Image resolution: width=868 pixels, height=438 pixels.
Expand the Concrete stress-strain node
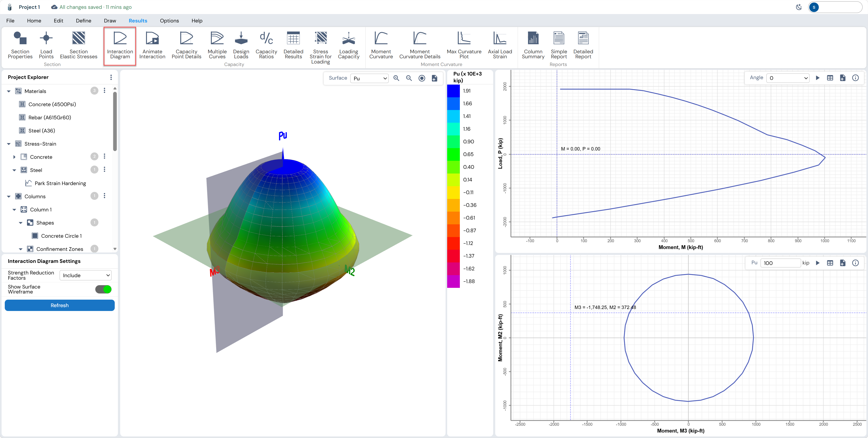[x=14, y=157]
